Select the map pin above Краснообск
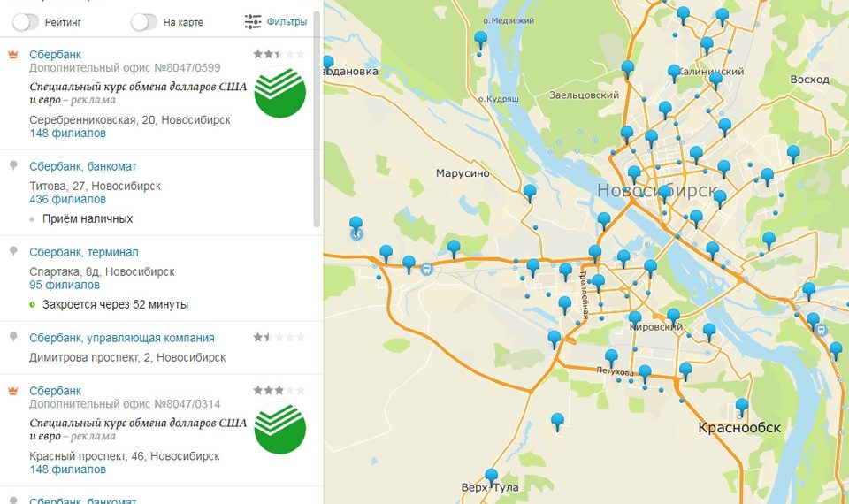The height and width of the screenshot is (504, 849). click(x=742, y=405)
